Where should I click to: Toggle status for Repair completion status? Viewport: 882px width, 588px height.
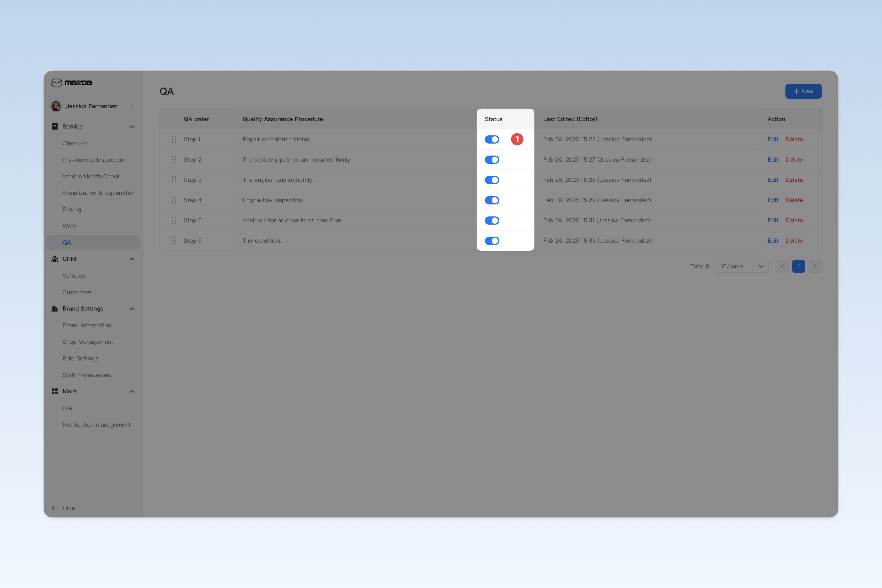(492, 140)
